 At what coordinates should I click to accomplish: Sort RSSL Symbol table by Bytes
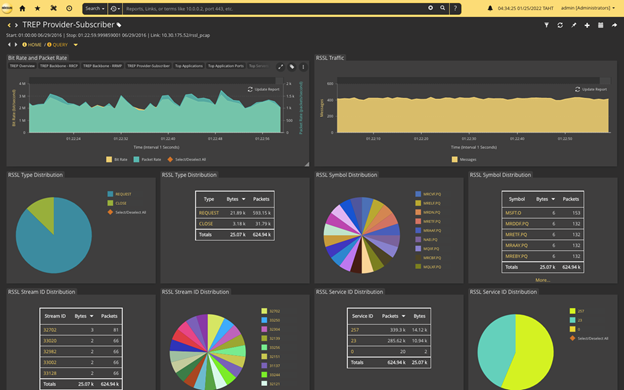(x=545, y=199)
